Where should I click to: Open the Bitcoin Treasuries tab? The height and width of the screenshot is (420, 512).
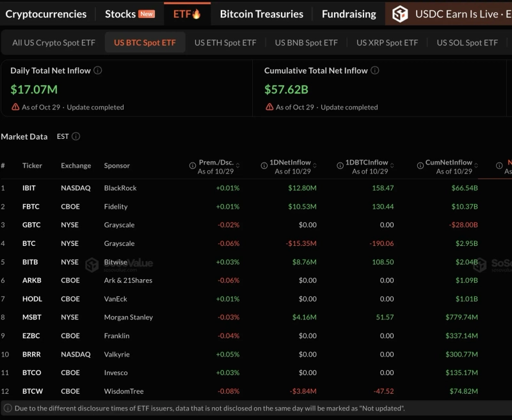tap(262, 14)
